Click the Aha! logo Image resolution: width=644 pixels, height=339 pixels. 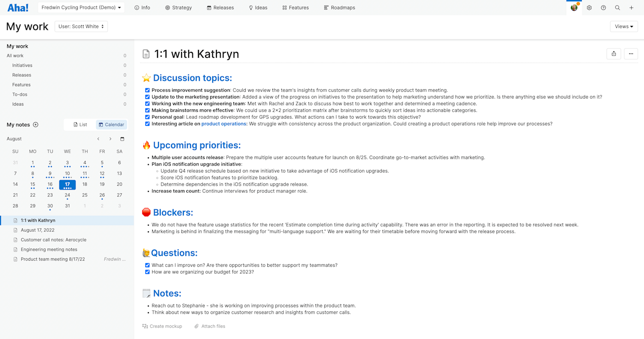pos(18,8)
